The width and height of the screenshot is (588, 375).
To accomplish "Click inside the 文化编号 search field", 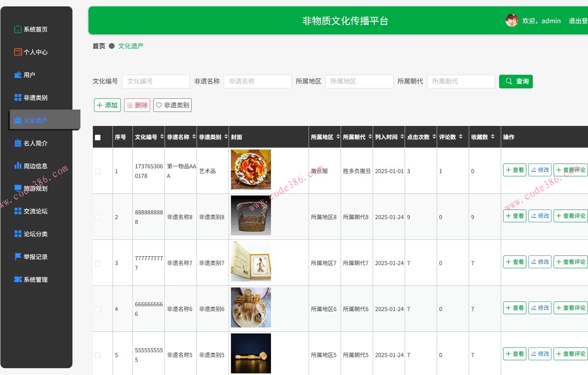I will tap(156, 81).
